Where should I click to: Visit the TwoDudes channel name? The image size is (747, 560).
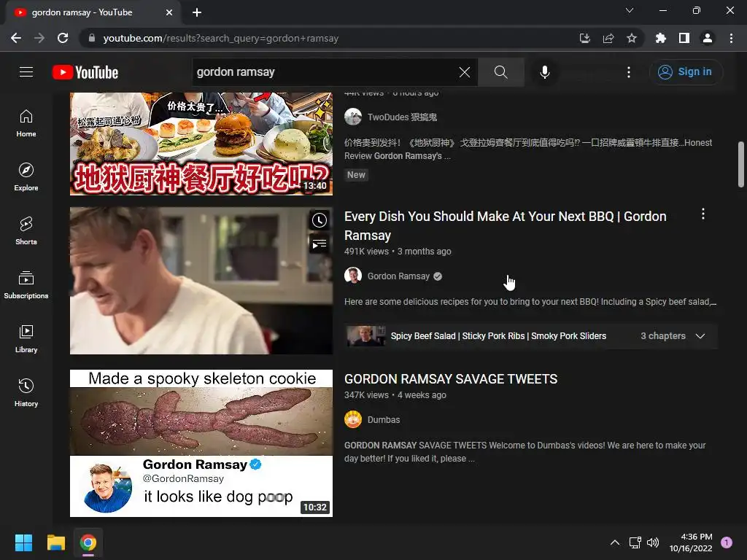[402, 117]
